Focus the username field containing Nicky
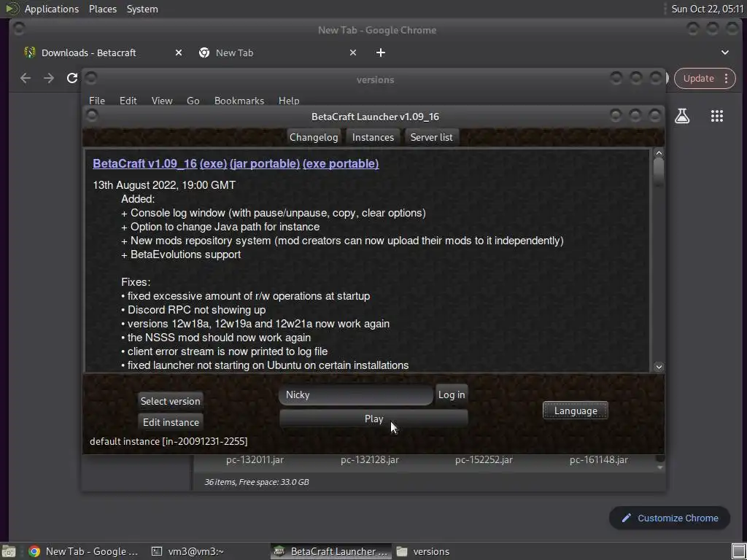747x560 pixels. click(356, 394)
